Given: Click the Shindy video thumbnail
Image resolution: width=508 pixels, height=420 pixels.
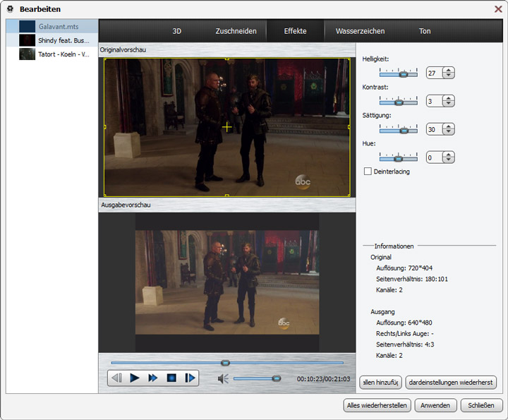Looking at the screenshot, I should point(28,40).
